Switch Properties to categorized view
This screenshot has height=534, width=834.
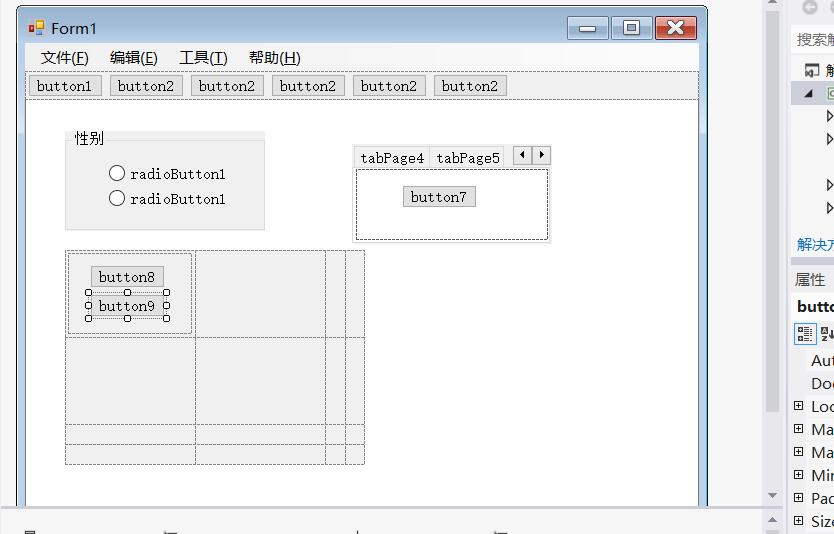[x=805, y=334]
